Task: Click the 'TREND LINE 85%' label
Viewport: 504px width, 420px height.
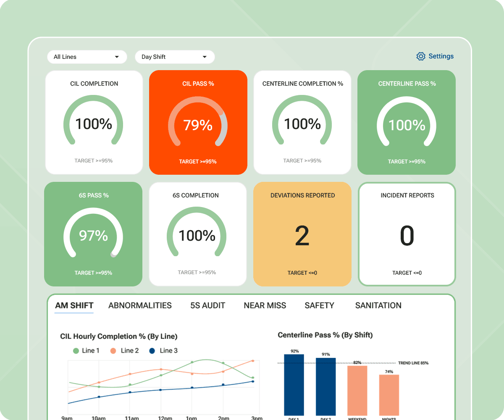Action: point(413,363)
